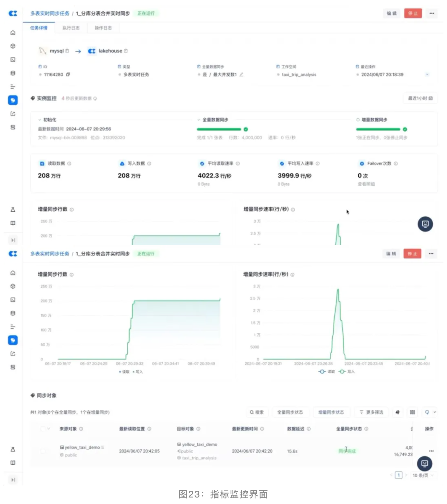This screenshot has height=504, width=447.
Task: Edit the 最大并发数 setting with pencil icon
Action: coord(241,74)
